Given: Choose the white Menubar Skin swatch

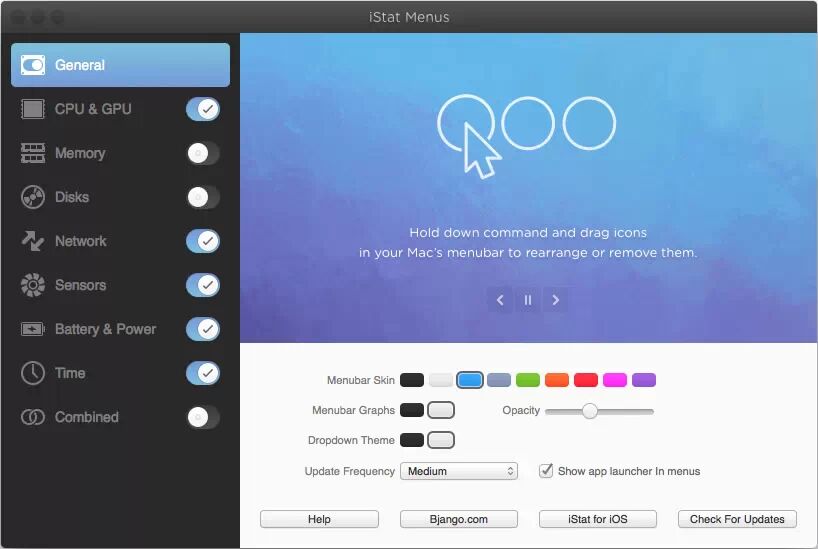Looking at the screenshot, I should coord(441,380).
